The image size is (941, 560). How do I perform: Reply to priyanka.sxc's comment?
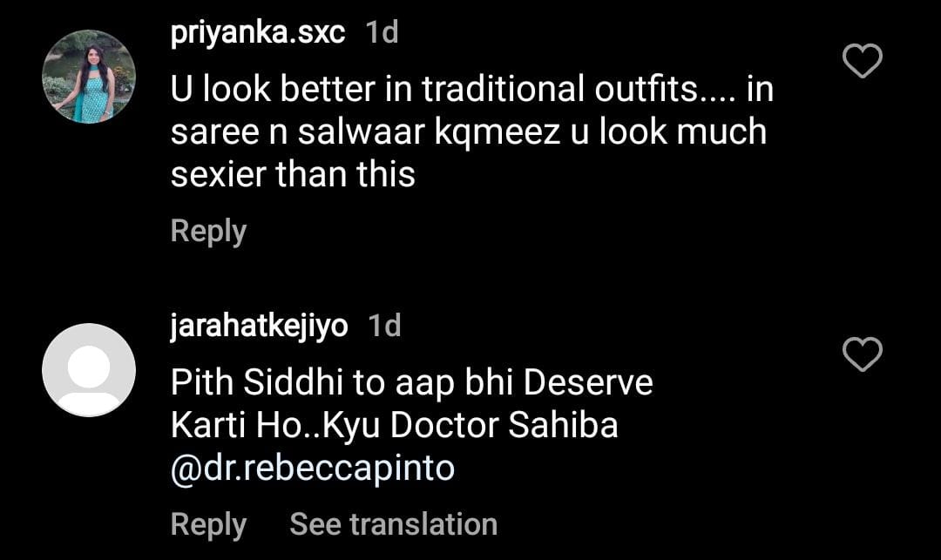pos(208,232)
